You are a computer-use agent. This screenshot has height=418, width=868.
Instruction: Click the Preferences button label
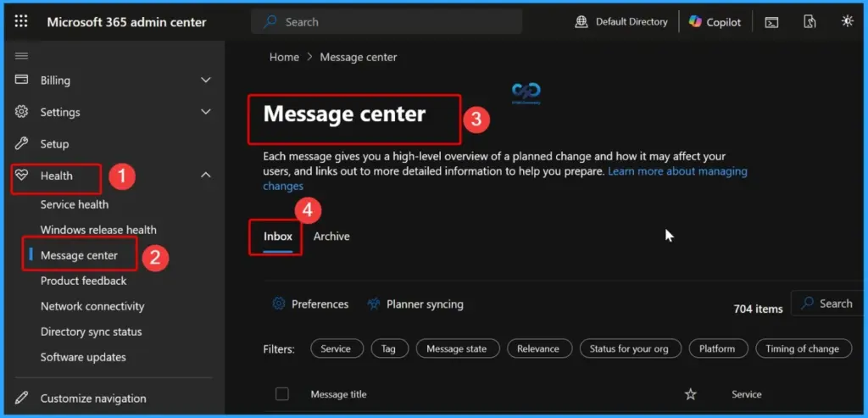tap(320, 304)
